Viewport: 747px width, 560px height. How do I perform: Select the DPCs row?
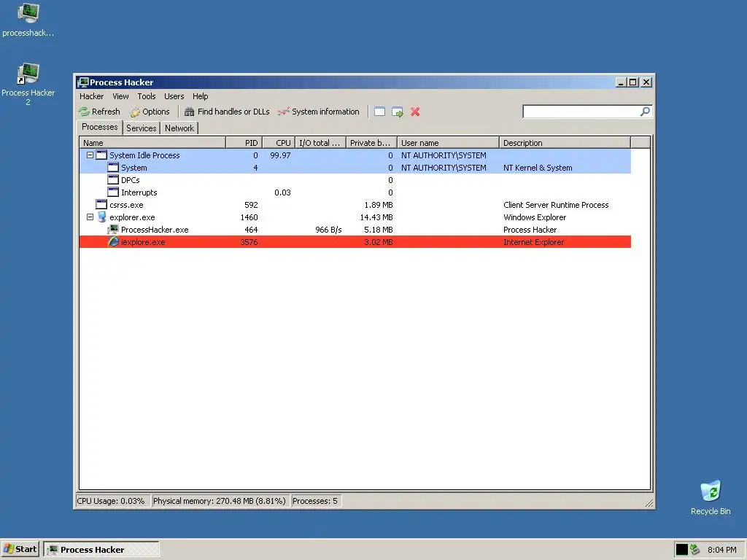pos(355,180)
